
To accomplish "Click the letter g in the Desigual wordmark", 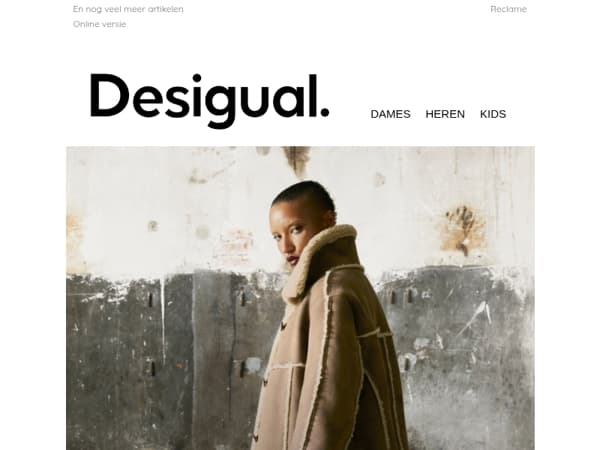I will [x=220, y=105].
